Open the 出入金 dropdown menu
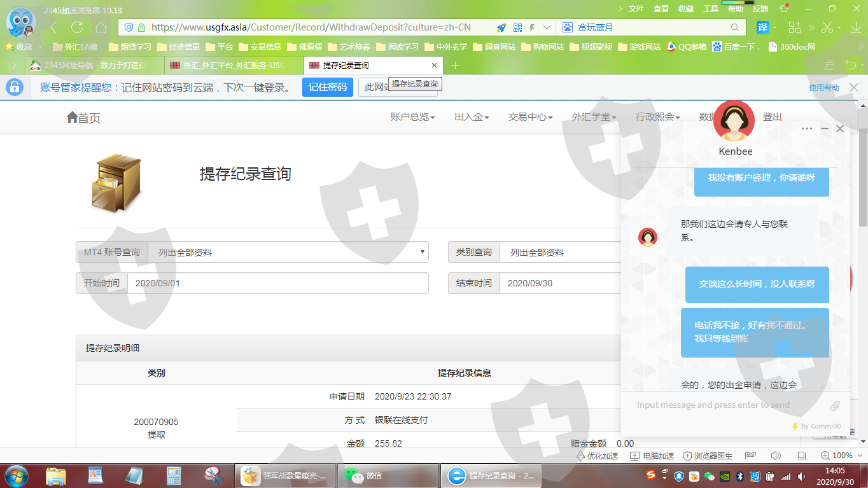 coord(471,117)
